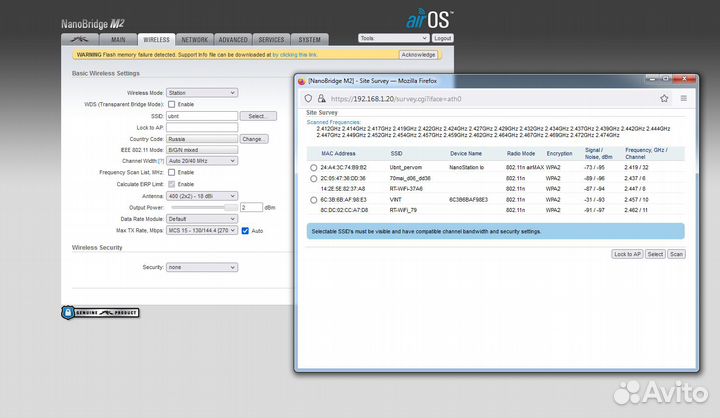Open the Firefox hamburger menu
720x418 pixels.
683,98
